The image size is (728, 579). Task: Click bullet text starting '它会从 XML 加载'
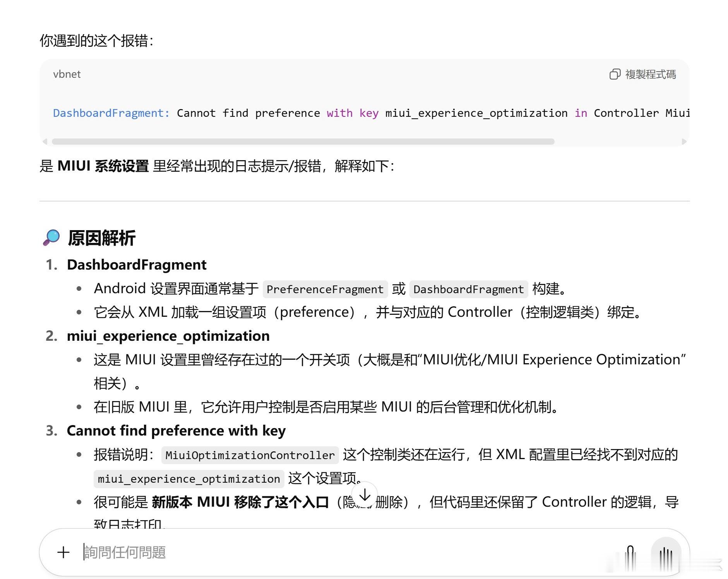[x=368, y=312]
